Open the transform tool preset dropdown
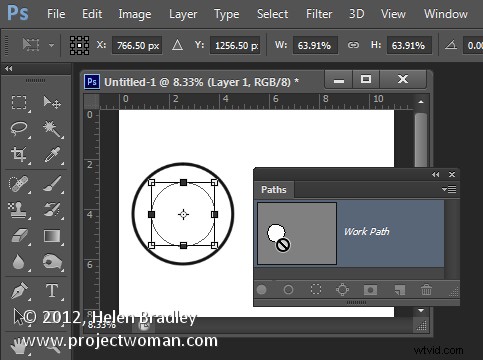 click(x=51, y=45)
